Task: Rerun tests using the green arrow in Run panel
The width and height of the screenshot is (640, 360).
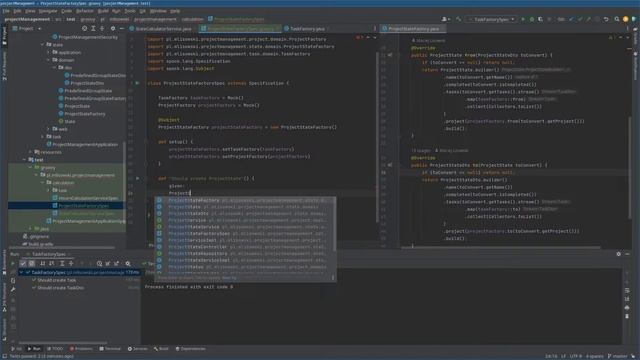Action: pos(13,264)
